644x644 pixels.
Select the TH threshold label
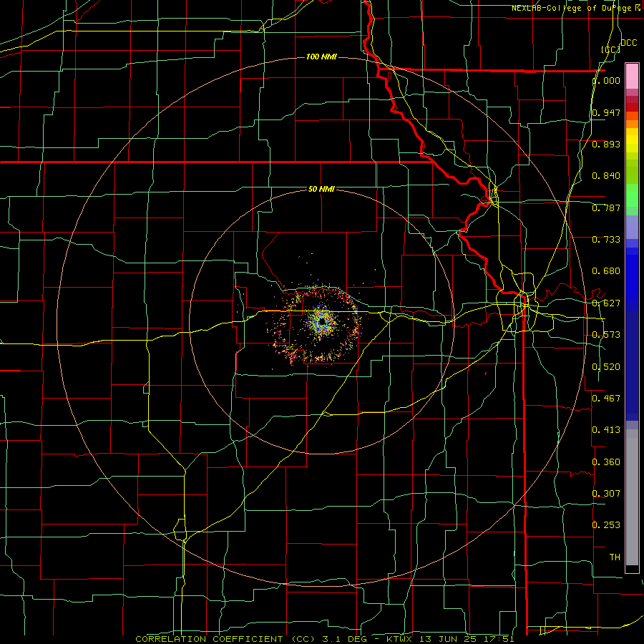(615, 557)
